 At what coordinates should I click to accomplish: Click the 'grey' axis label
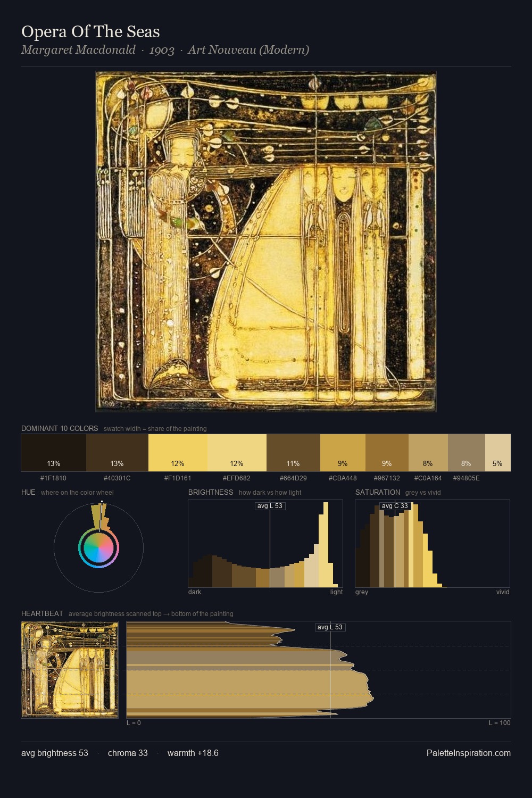[362, 592]
